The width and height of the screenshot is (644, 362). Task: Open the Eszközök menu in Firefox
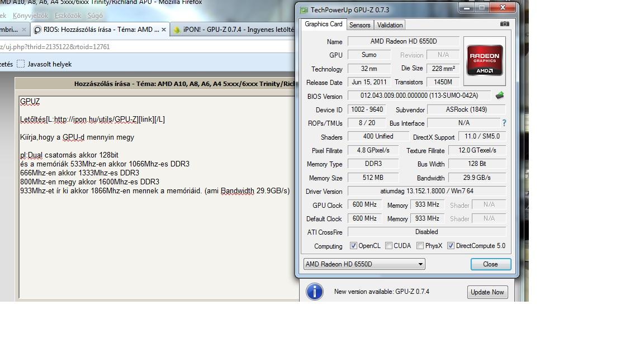pyautogui.click(x=68, y=16)
